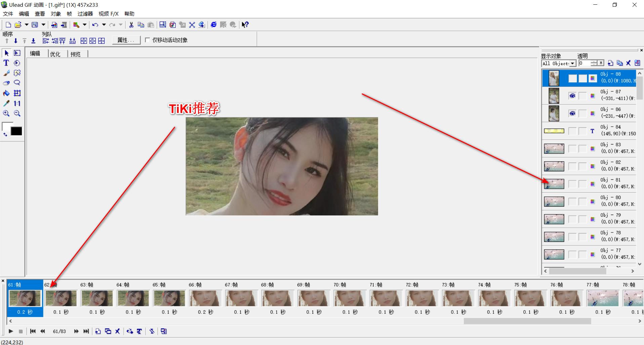Play the animation
Viewport: 644px width, 345px height.
(11, 331)
